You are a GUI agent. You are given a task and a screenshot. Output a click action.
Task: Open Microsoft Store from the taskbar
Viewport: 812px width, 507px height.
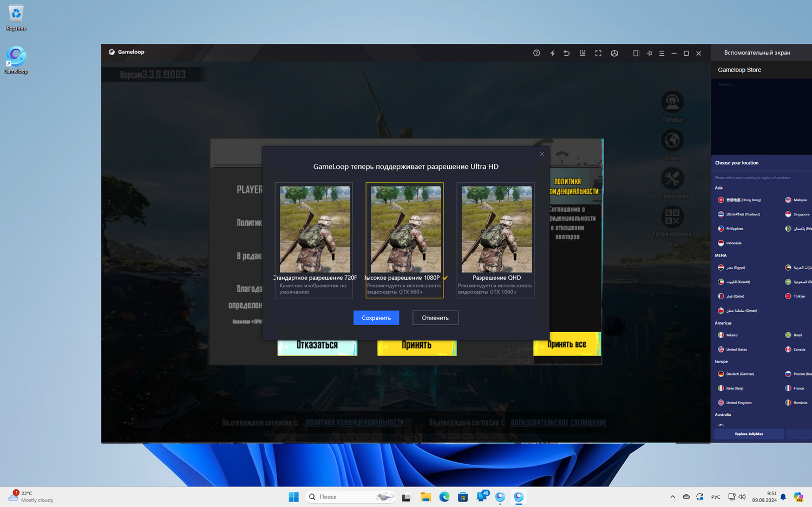click(x=463, y=497)
